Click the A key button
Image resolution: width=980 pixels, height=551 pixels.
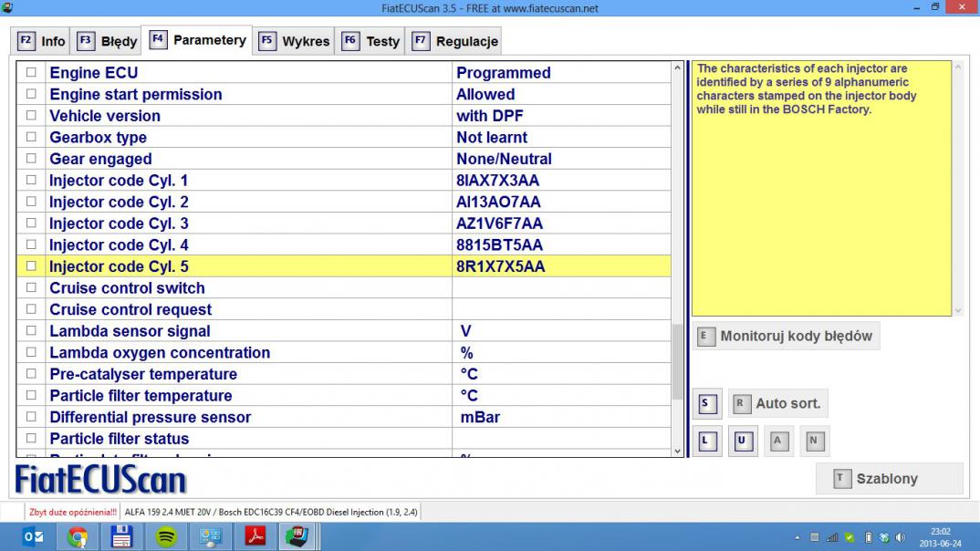point(777,442)
